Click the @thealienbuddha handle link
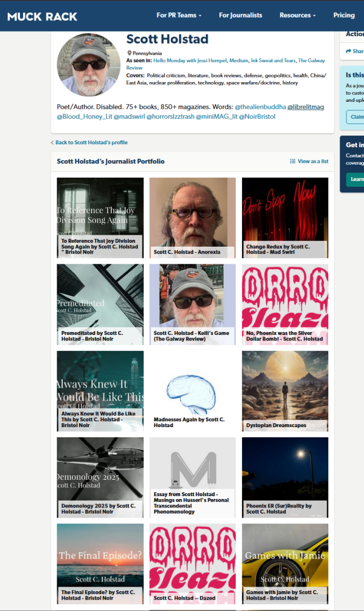Image resolution: width=364 pixels, height=611 pixels. pos(260,107)
